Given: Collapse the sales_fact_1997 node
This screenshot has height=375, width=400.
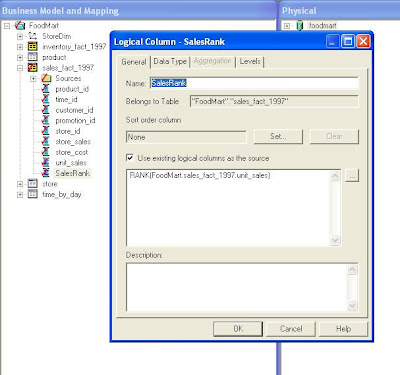Looking at the screenshot, I should coord(20,68).
